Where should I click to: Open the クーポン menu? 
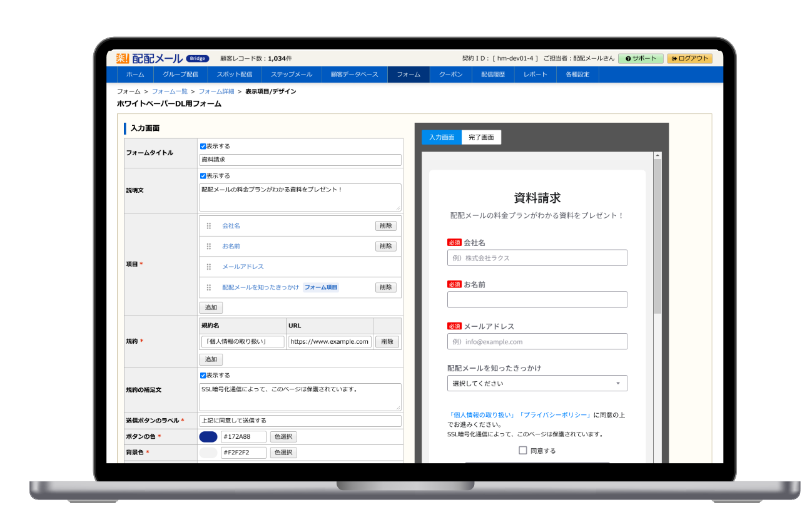point(450,74)
